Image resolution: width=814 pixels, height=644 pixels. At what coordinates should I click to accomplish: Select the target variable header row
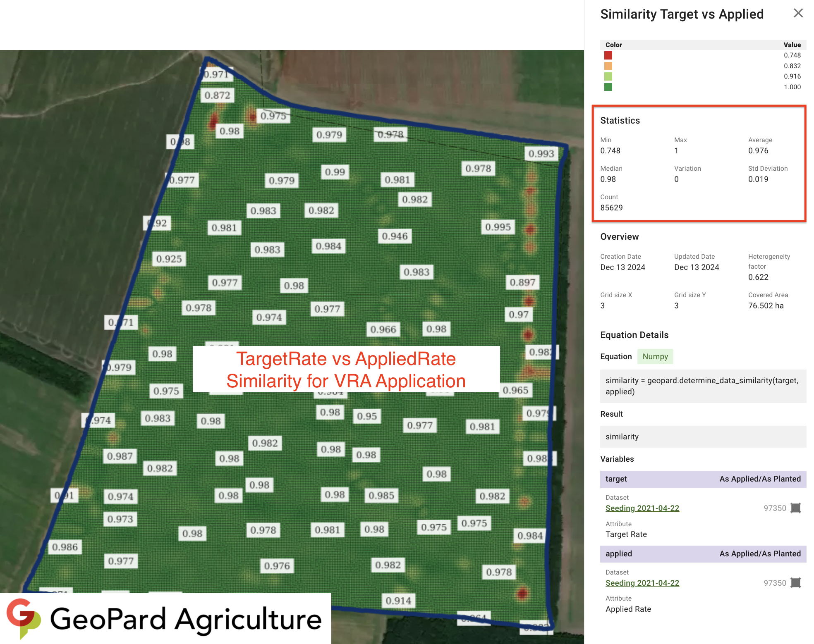click(703, 479)
